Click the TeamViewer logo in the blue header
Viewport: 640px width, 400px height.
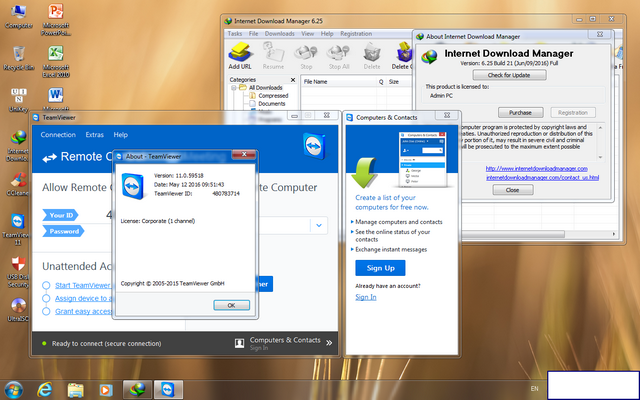314,146
